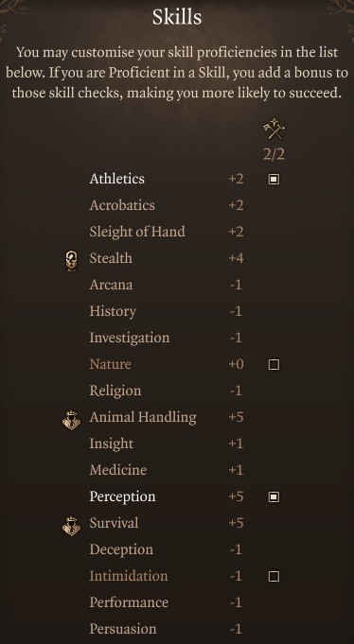This screenshot has width=354, height=644.
Task: Click the class icon beside Animal Handling
Action: pos(72,420)
